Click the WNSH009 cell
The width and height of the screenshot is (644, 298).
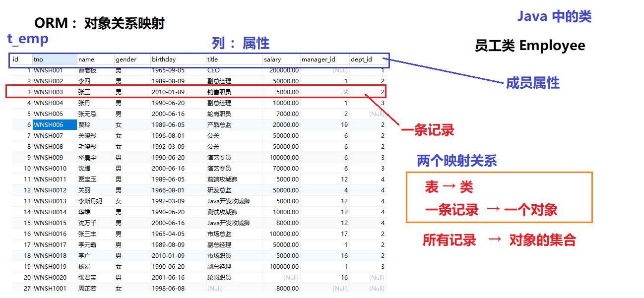(x=55, y=157)
